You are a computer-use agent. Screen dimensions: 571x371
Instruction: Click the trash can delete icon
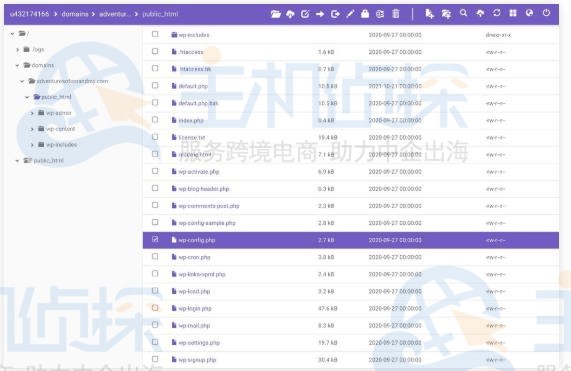(x=395, y=14)
